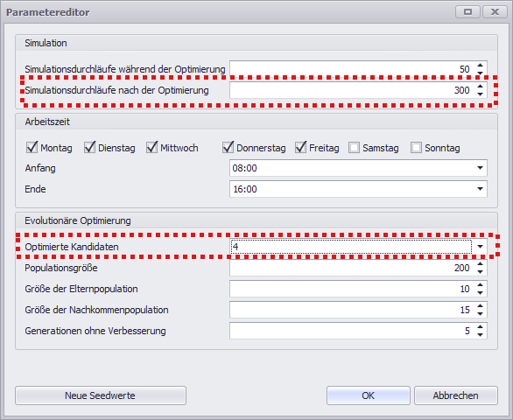Maximize the Parametereditor window

coord(467,12)
